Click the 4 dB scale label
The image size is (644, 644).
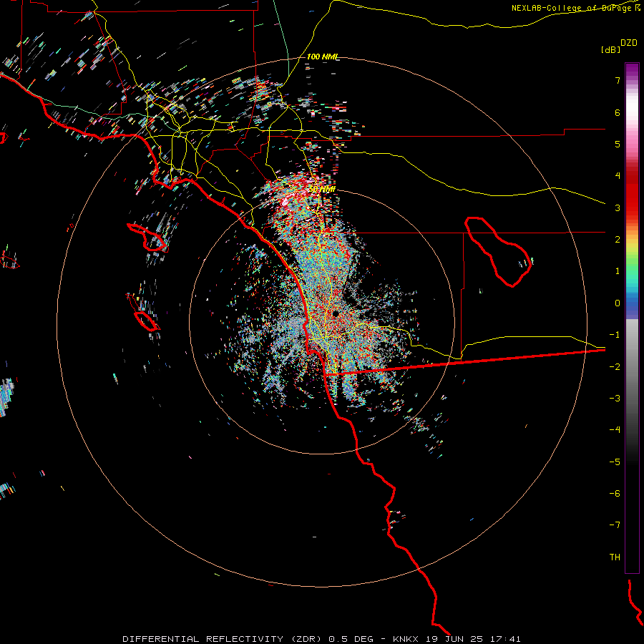pyautogui.click(x=618, y=176)
